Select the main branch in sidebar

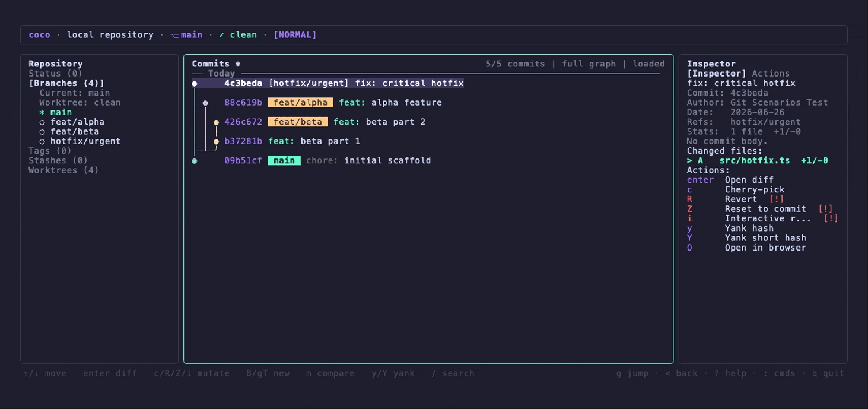click(x=61, y=112)
